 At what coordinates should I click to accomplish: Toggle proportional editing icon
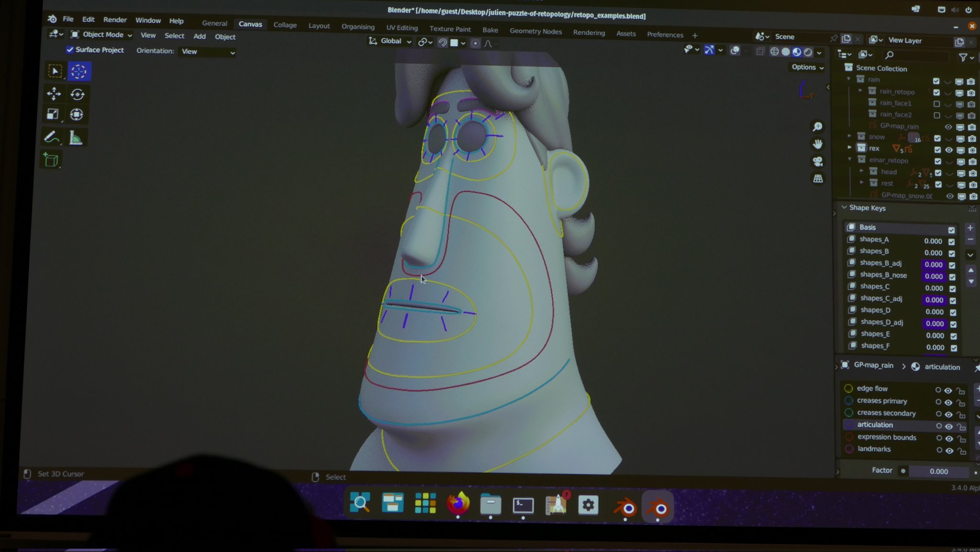475,43
